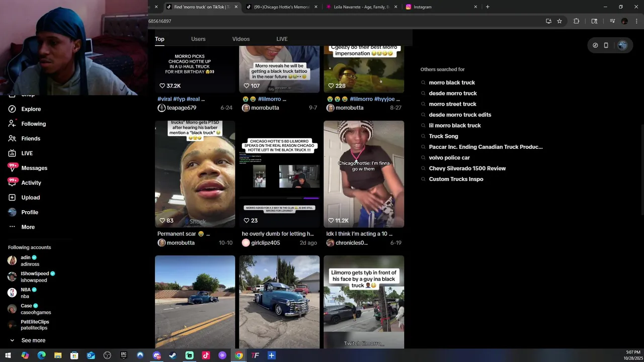Switch to the LIVE search tab
The height and width of the screenshot is (362, 644).
(x=282, y=39)
